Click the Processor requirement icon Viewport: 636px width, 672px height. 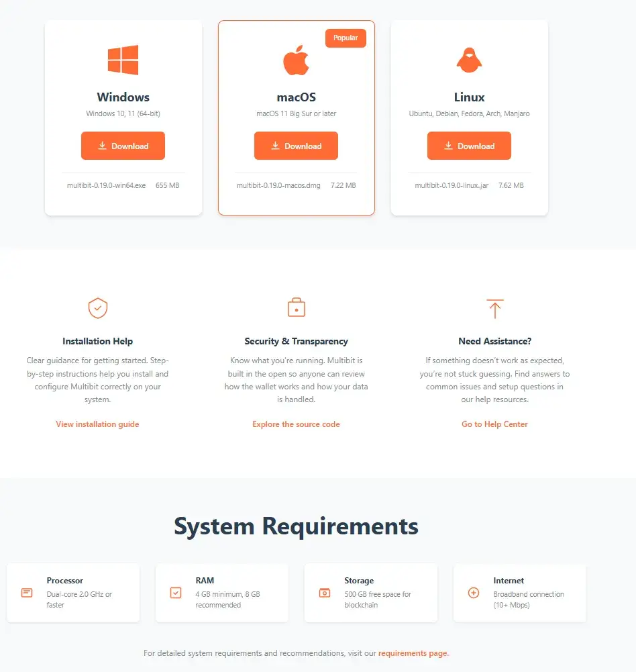pos(27,593)
